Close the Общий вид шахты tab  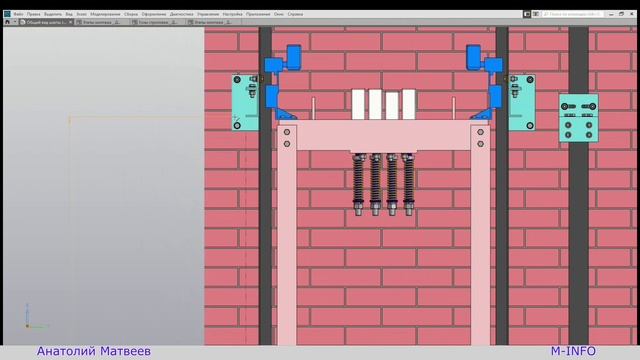[71, 22]
